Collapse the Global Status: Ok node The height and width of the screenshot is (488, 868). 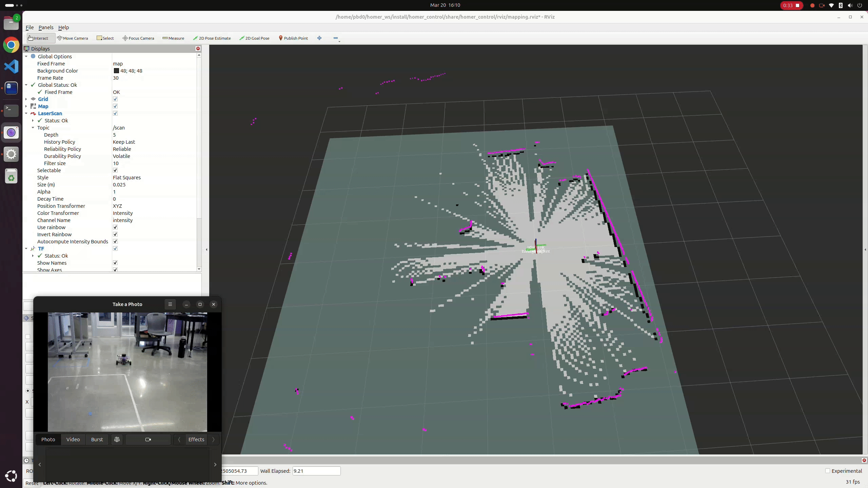click(x=26, y=85)
